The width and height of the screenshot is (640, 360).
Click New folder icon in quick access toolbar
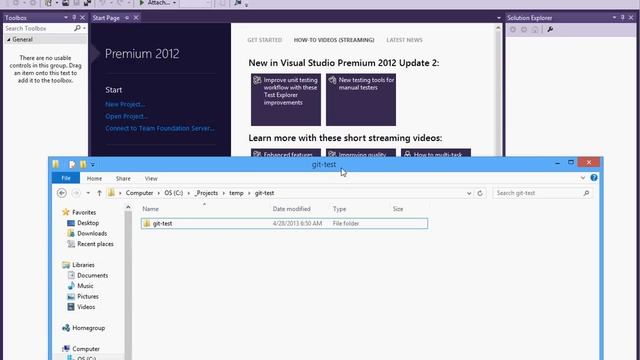(83, 164)
